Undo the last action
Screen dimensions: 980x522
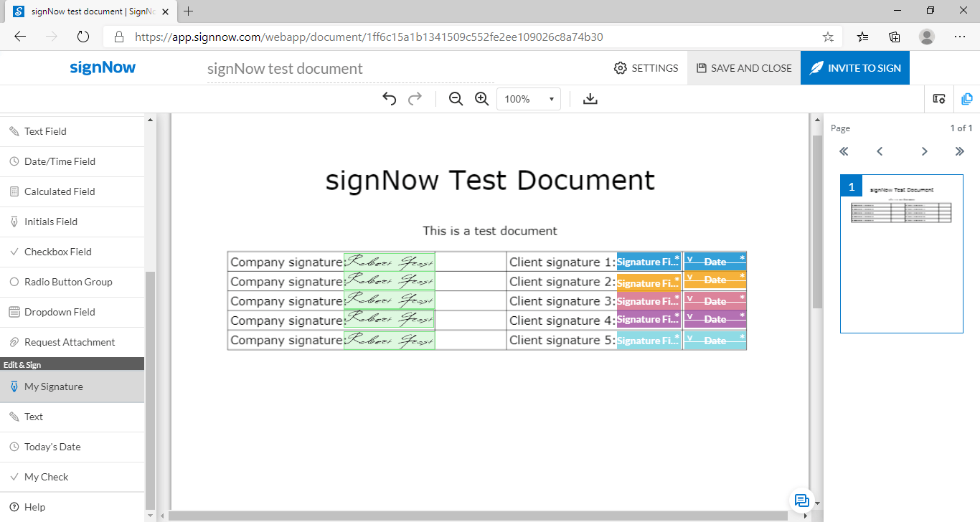[x=389, y=99]
